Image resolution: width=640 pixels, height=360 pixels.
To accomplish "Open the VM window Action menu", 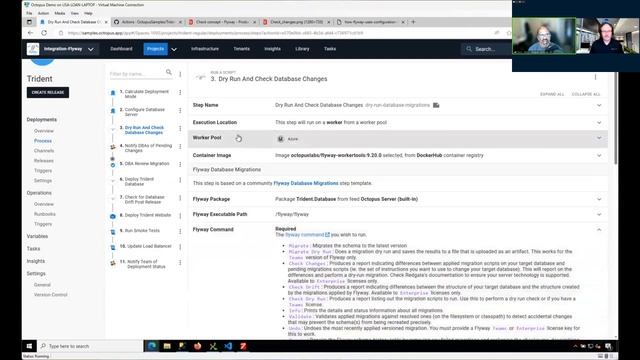I will pyautogui.click(x=43, y=13).
